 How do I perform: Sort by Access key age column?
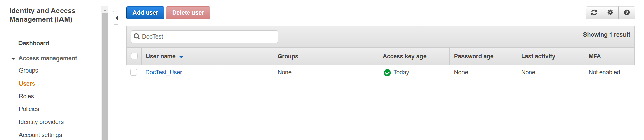[x=404, y=56]
